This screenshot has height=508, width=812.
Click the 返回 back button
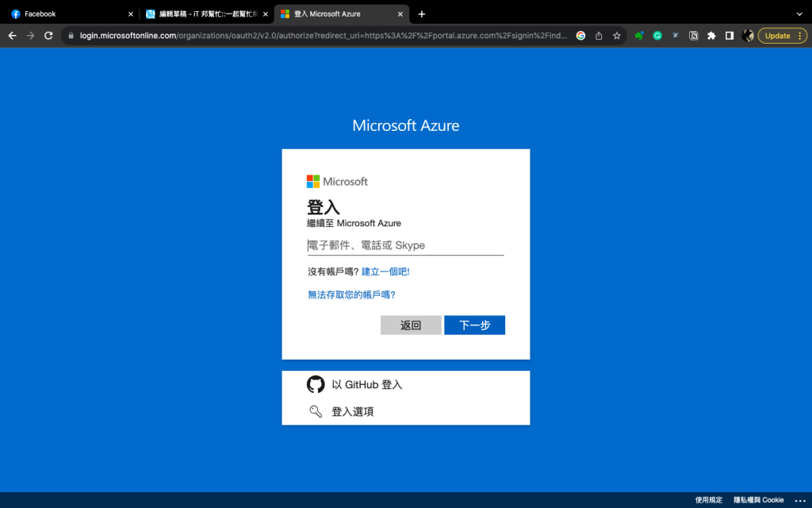point(411,325)
